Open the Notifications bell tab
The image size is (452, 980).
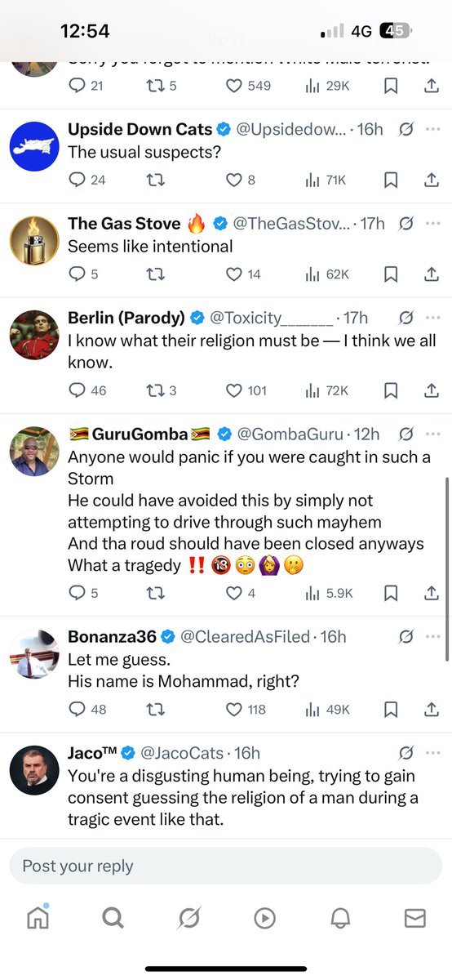coord(340,918)
